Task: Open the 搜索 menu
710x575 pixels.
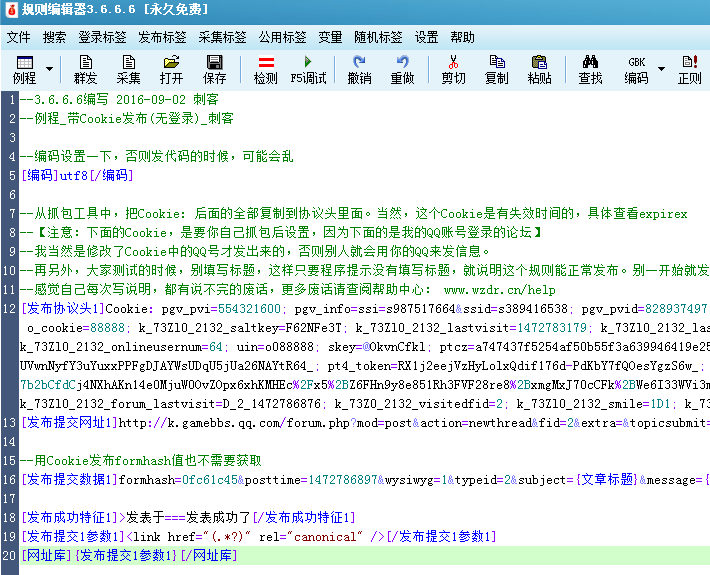Action: pos(54,37)
